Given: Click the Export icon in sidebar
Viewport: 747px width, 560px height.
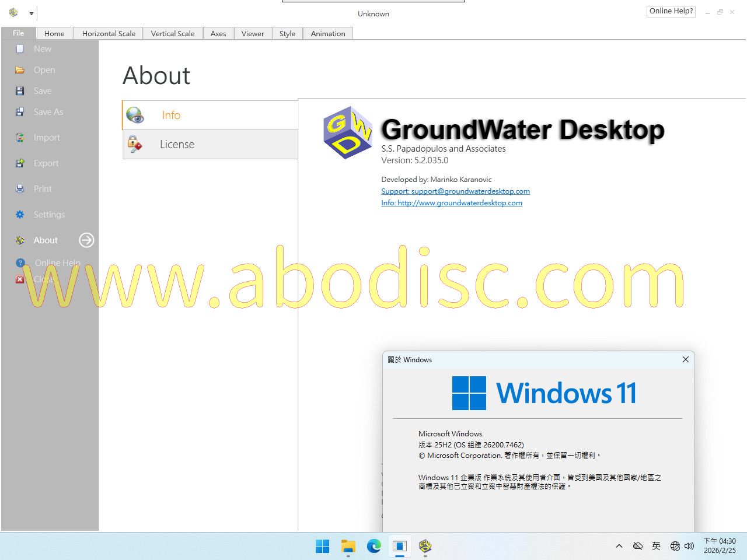Looking at the screenshot, I should tap(20, 163).
